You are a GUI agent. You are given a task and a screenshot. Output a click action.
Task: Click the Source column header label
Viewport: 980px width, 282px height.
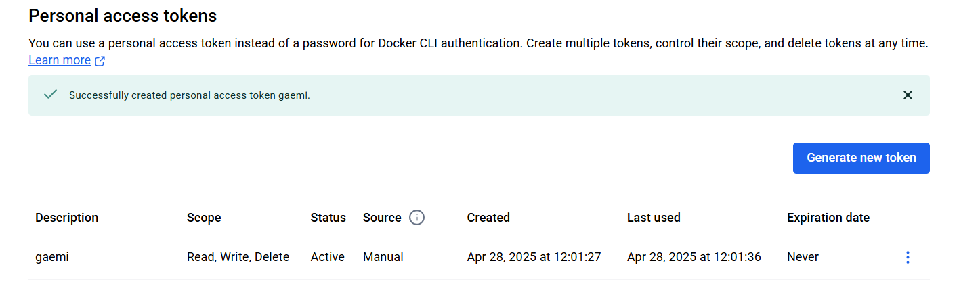point(382,218)
